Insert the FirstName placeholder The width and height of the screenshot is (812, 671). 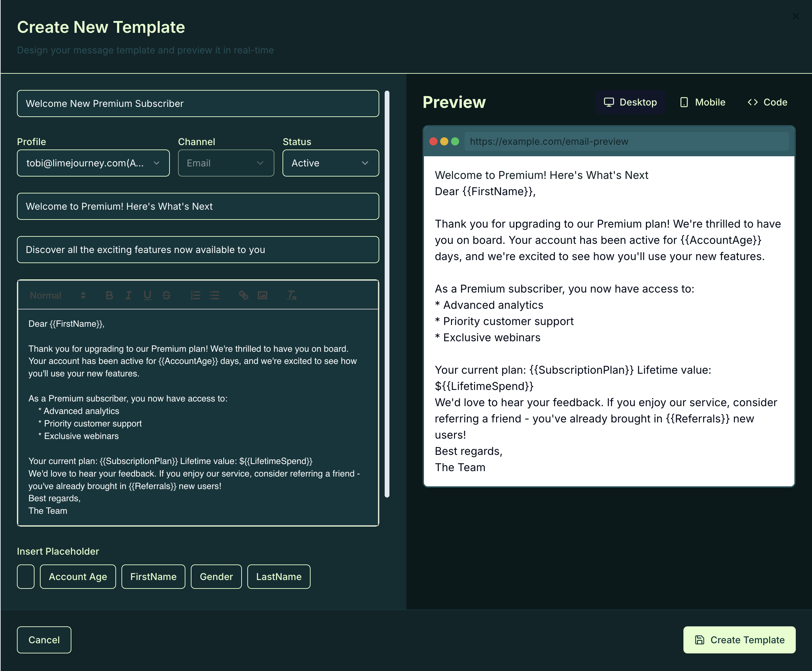(153, 577)
